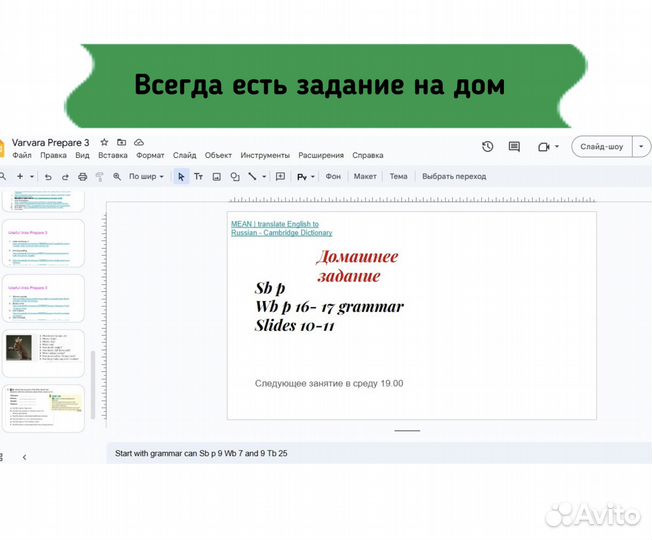Click the zoom magnifier icon
Viewport: 652px width, 540px height.
117,177
